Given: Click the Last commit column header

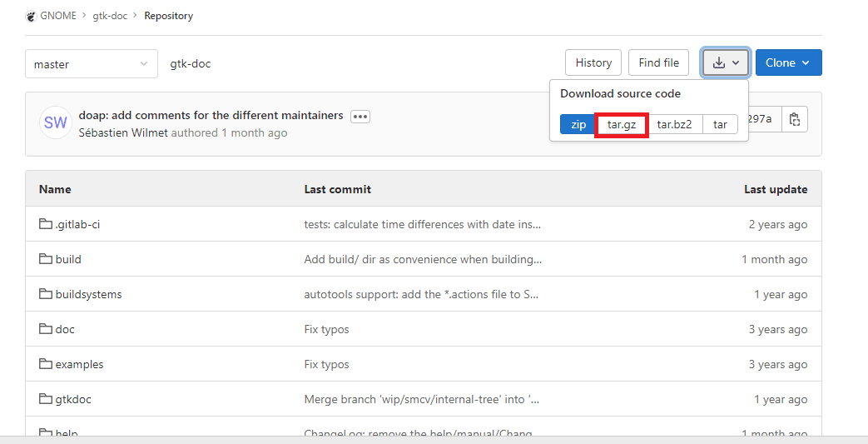Looking at the screenshot, I should click(338, 189).
